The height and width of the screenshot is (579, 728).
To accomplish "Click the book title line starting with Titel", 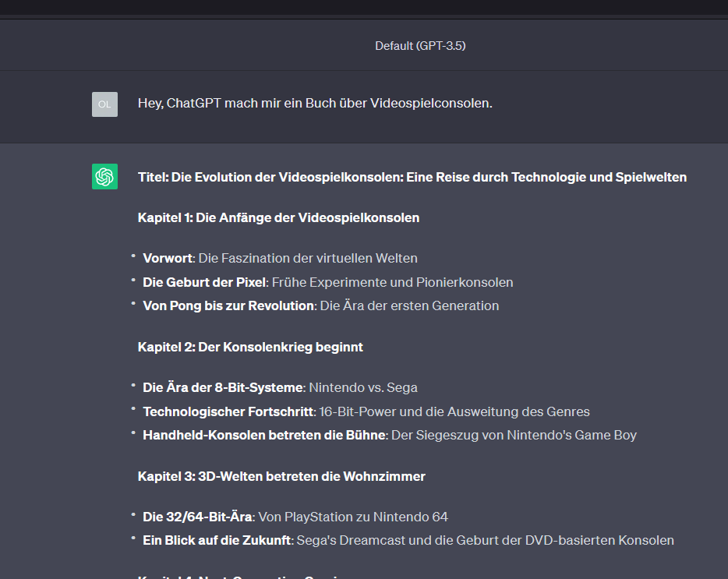I will 412,178.
